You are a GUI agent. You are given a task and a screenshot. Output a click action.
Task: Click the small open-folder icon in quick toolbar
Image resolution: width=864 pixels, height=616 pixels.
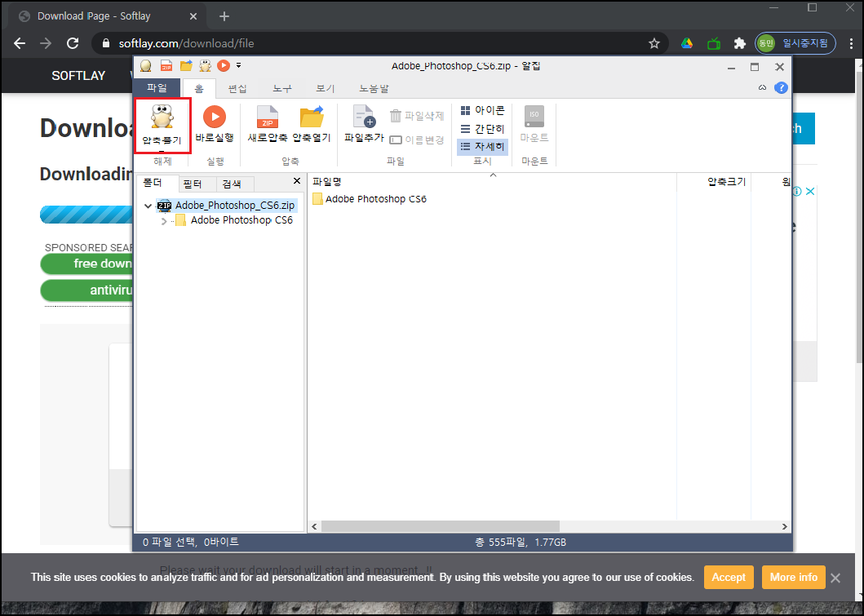pyautogui.click(x=186, y=65)
